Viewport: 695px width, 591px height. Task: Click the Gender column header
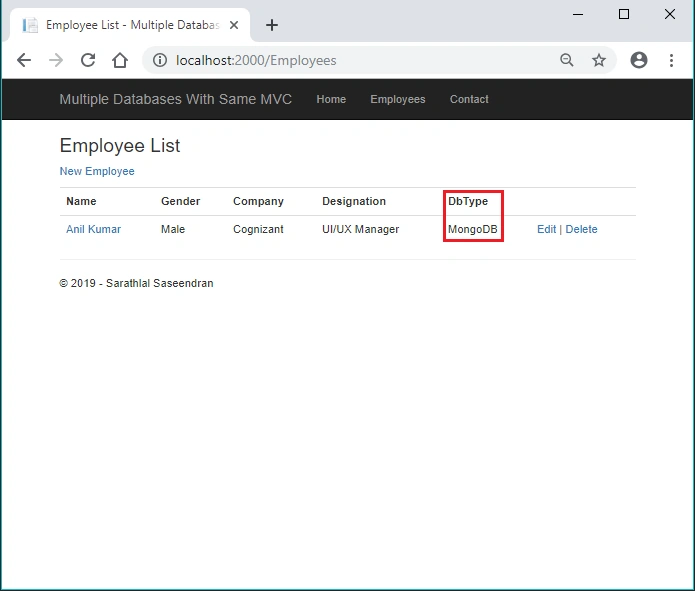[180, 201]
